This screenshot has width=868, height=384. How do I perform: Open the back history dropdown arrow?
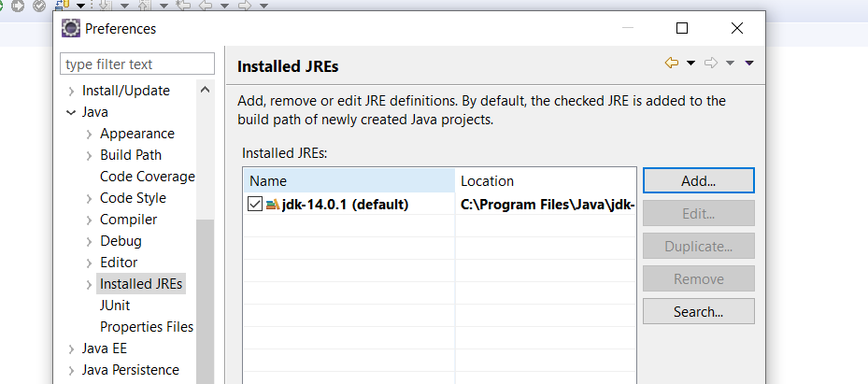690,64
